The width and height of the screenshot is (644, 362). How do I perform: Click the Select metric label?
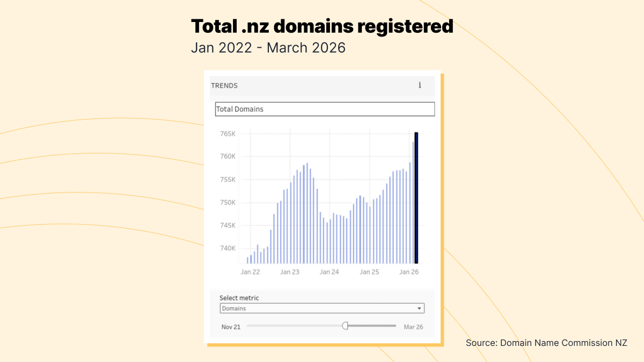(239, 298)
